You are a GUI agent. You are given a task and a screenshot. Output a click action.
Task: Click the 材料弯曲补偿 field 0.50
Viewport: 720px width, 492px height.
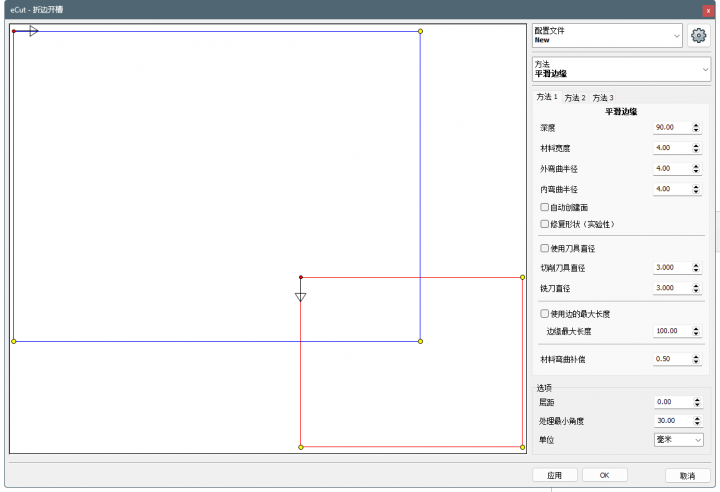coord(672,359)
